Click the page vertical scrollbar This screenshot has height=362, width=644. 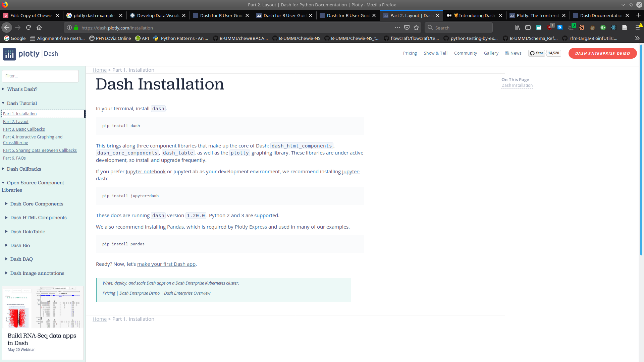[x=641, y=151]
